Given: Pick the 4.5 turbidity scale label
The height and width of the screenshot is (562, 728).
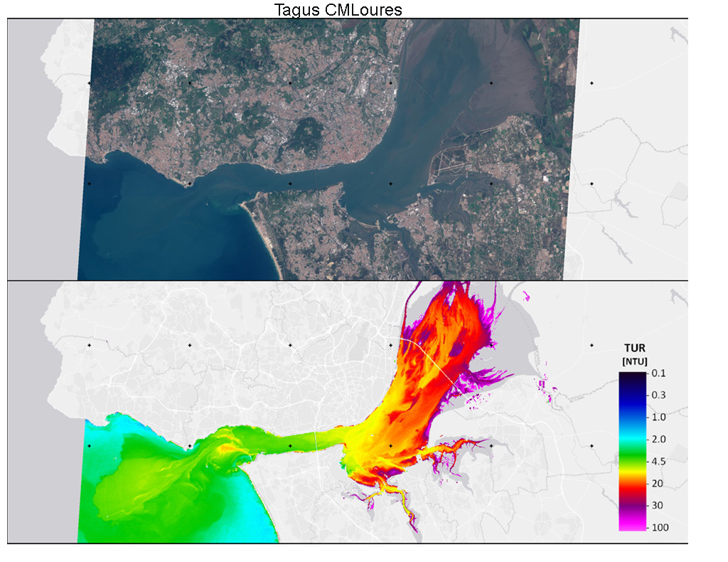Looking at the screenshot, I should (x=658, y=461).
